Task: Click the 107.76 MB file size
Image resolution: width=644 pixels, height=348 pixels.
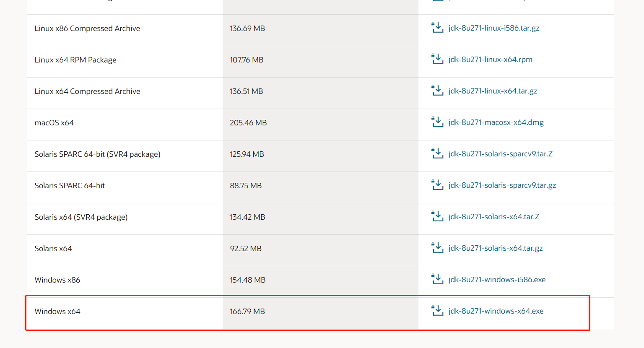Action: 247,60
